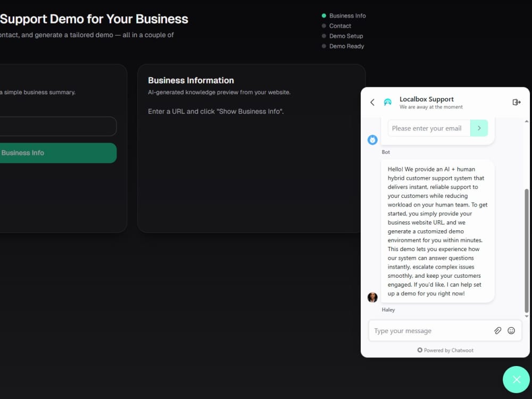Click the 'Haley' sender label

point(388,310)
